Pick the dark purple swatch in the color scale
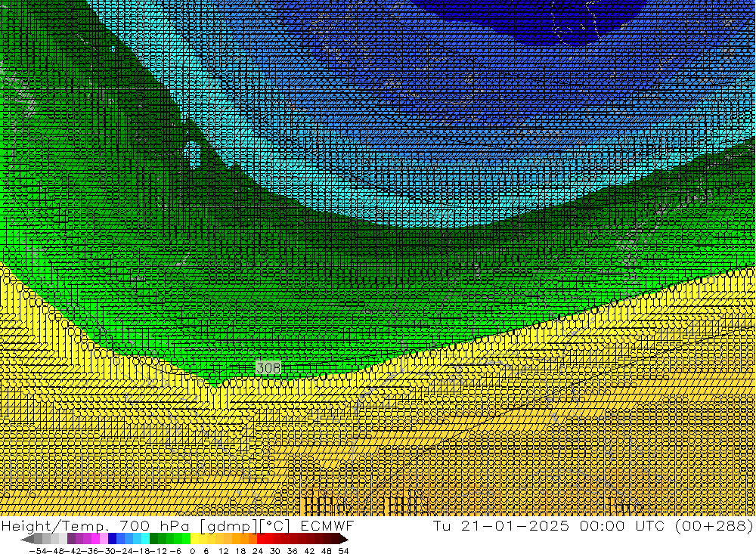Viewport: 756px width, 554px height. pyautogui.click(x=70, y=539)
